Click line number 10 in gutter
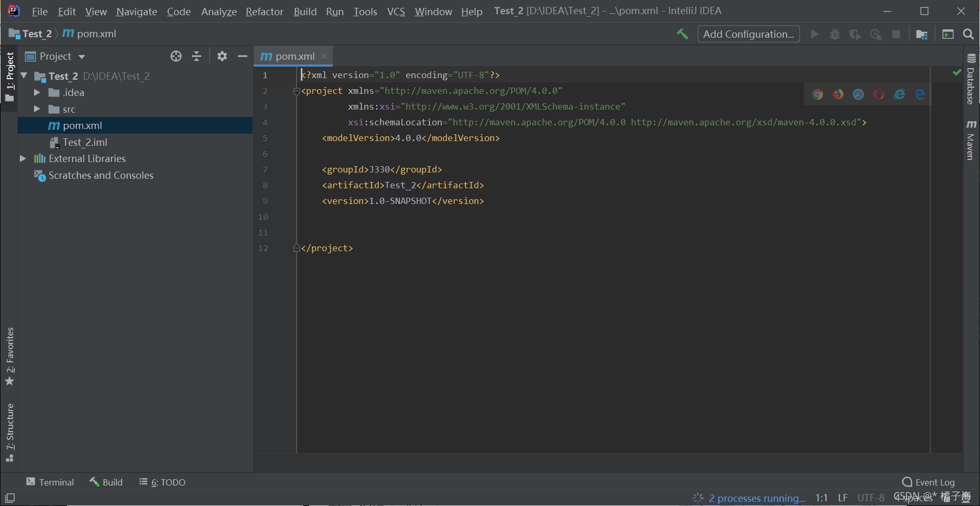This screenshot has width=980, height=506. pos(263,217)
